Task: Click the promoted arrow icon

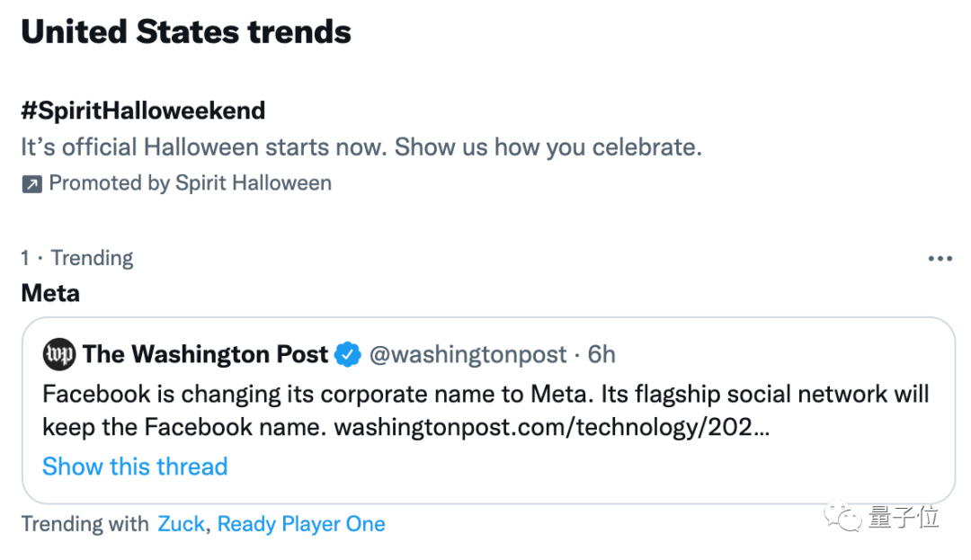Action: tap(31, 184)
